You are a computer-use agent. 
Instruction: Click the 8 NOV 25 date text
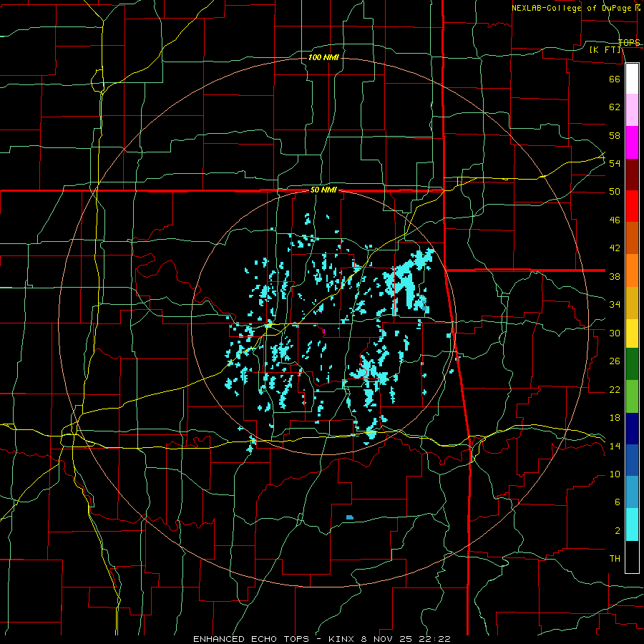click(x=388, y=639)
